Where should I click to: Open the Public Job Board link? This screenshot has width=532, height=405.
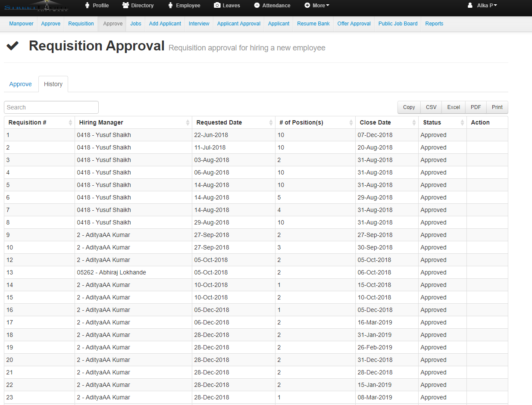coord(398,24)
